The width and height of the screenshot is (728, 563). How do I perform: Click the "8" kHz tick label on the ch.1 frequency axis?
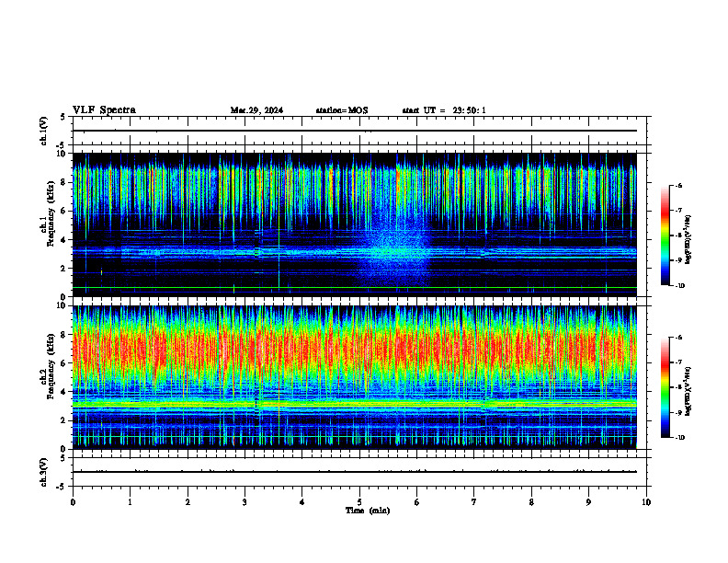pos(64,182)
